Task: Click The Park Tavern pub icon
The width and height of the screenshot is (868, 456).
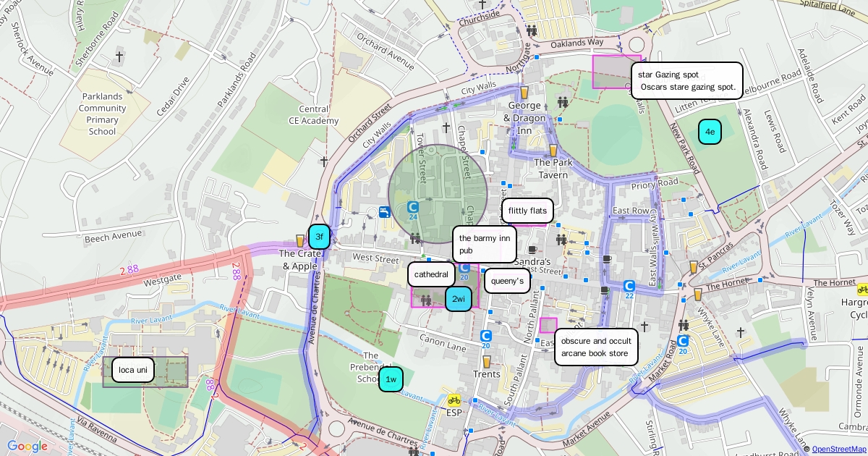Action: 553,151
